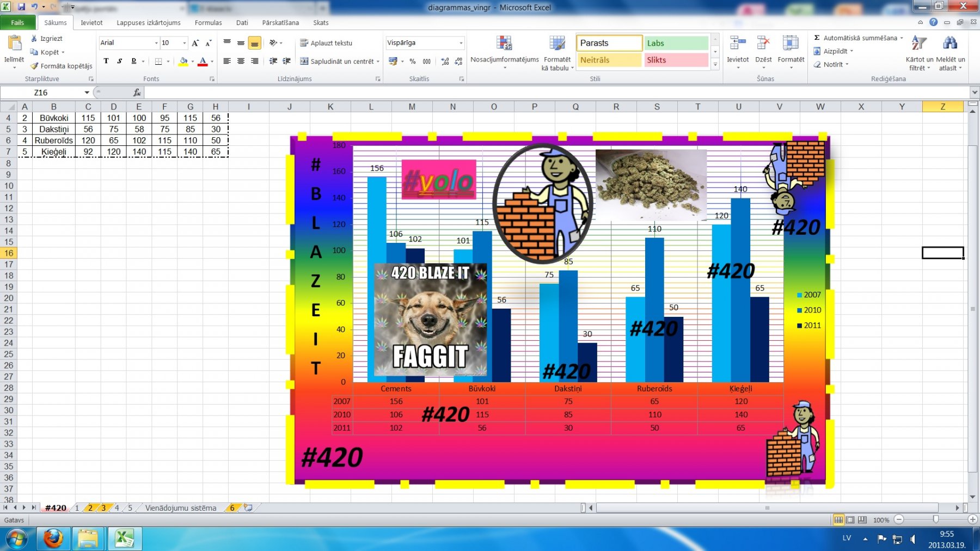This screenshot has width=980, height=551.
Task: Click the text orientation icon
Action: point(274,43)
